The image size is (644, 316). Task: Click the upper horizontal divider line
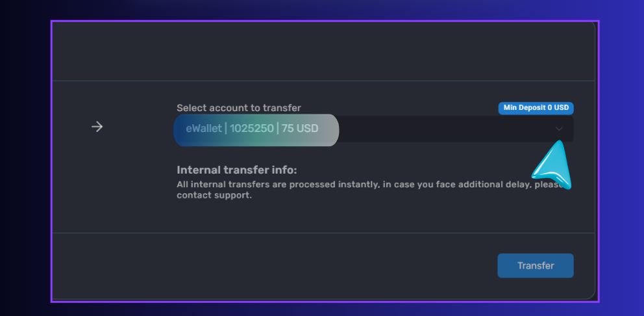(323, 81)
